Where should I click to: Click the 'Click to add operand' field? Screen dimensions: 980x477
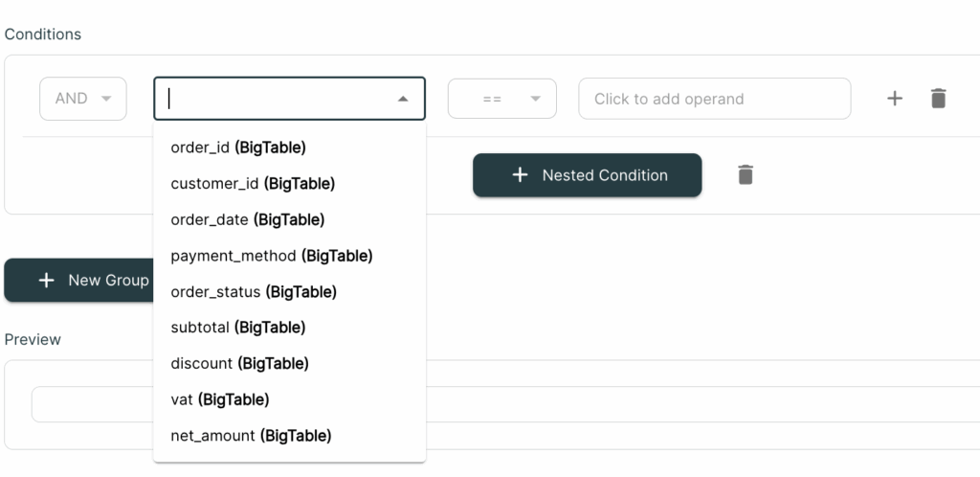coord(714,99)
